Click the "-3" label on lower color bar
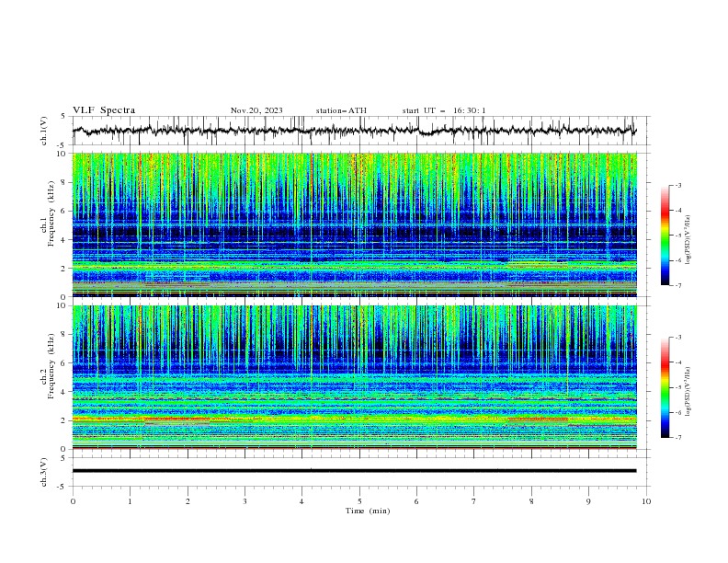 pyautogui.click(x=678, y=338)
